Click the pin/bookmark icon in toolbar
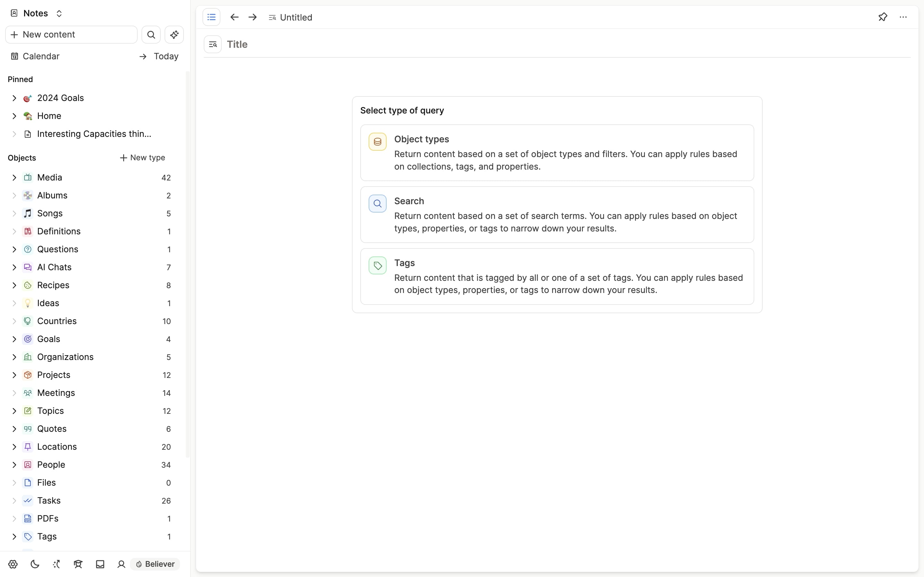Image resolution: width=924 pixels, height=577 pixels. coord(883,17)
